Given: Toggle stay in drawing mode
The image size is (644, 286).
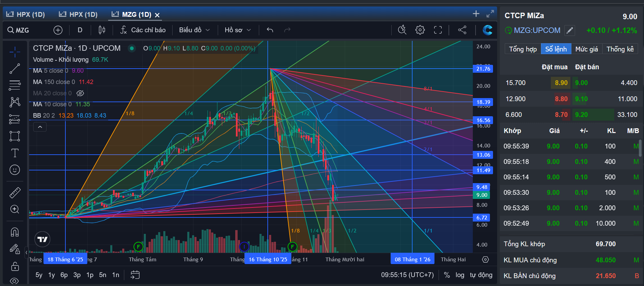Looking at the screenshot, I should click(x=15, y=249).
